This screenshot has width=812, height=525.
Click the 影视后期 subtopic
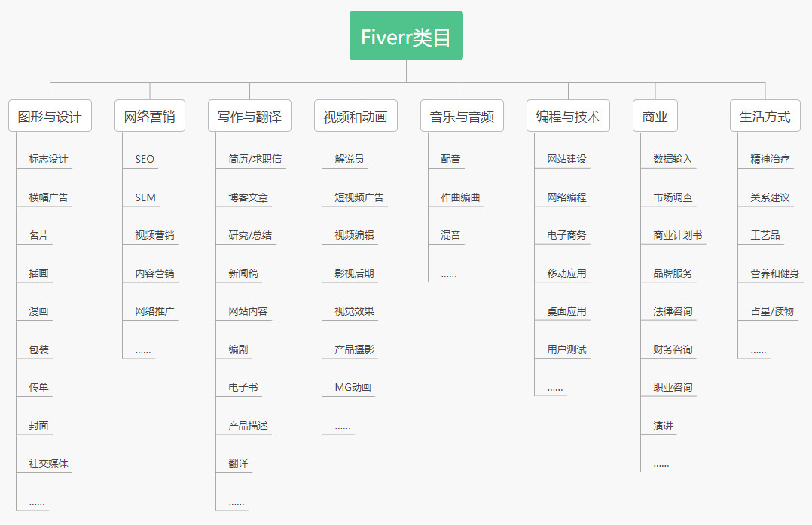point(354,273)
